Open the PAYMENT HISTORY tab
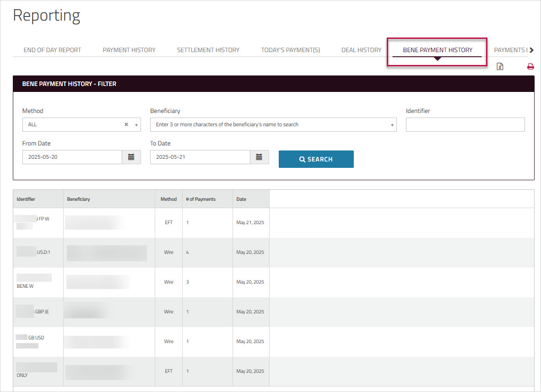 (x=129, y=50)
